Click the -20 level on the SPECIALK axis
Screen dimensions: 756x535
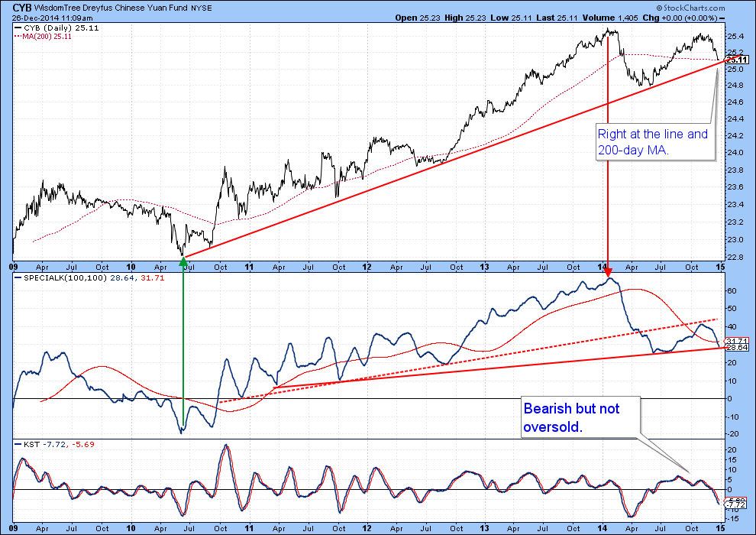tap(733, 434)
